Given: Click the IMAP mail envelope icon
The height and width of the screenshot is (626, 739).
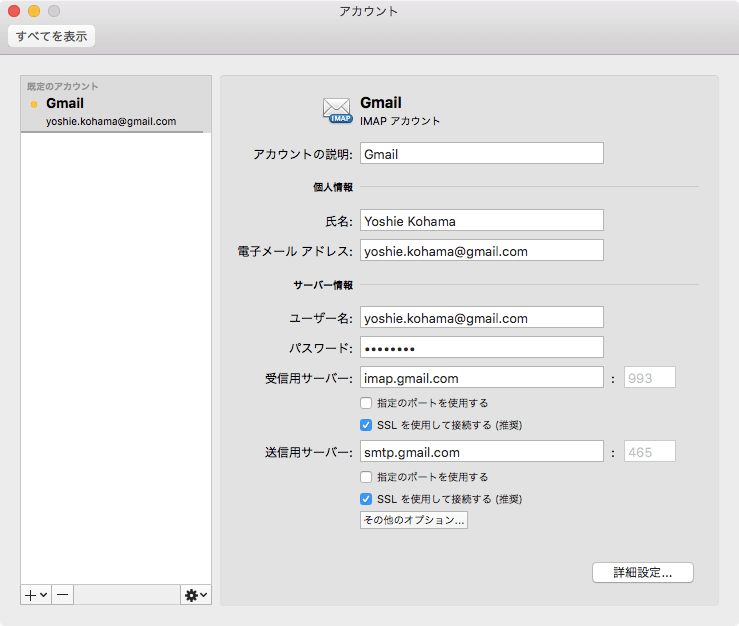Looking at the screenshot, I should [x=338, y=110].
